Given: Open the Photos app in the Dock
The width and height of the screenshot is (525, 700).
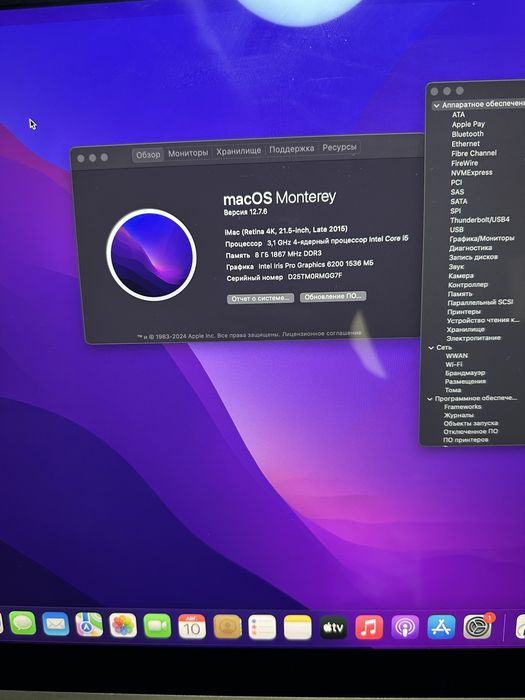Looking at the screenshot, I should point(123,625).
